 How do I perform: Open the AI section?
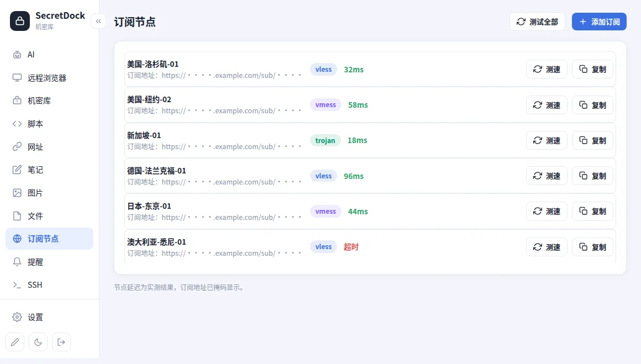[x=50, y=55]
